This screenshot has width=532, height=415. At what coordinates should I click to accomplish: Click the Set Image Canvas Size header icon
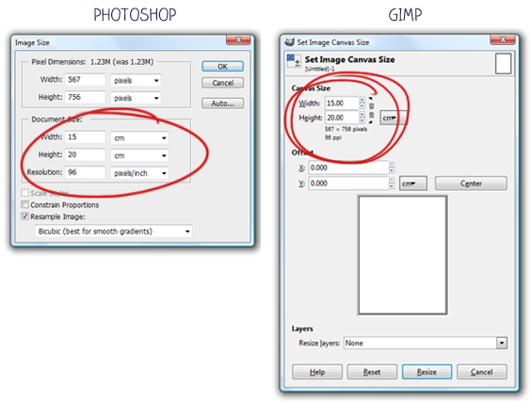pos(294,61)
